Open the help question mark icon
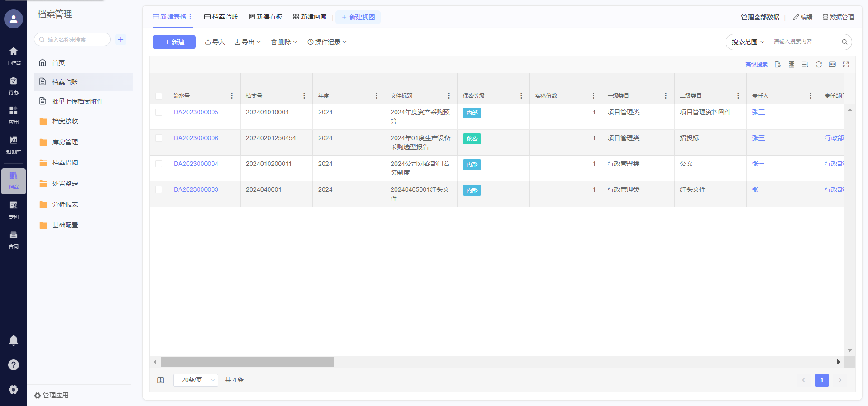 point(14,365)
